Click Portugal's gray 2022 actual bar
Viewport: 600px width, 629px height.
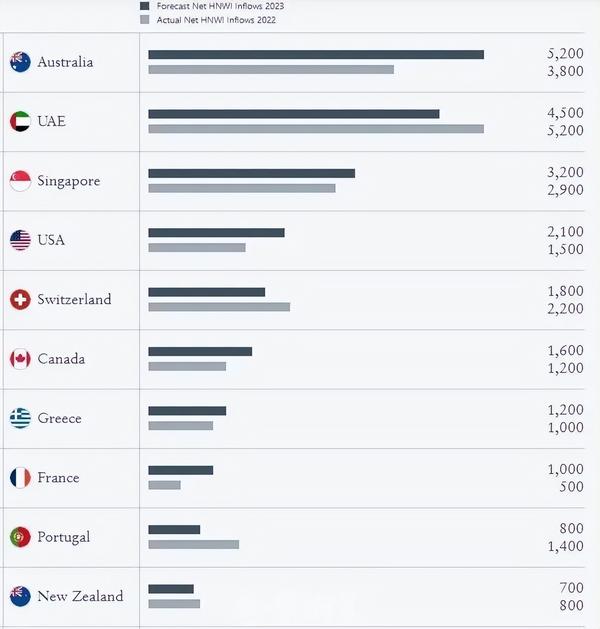click(x=193, y=544)
